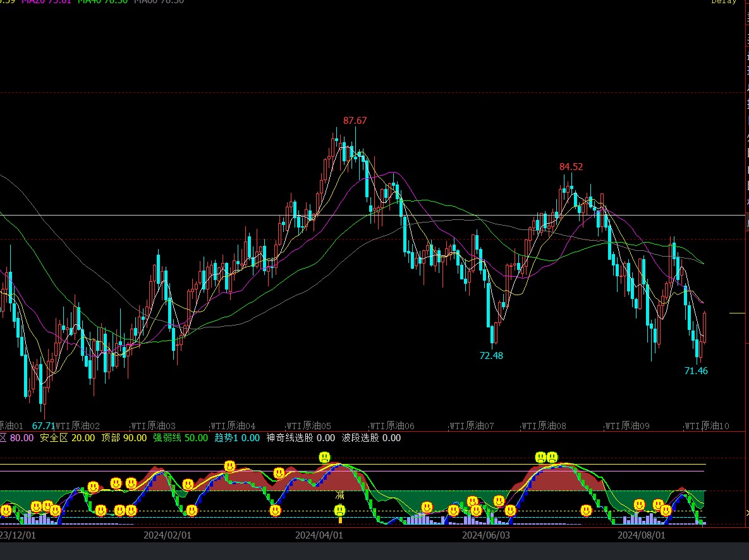The height and width of the screenshot is (560, 749).
Task: Click the WTI原油06 contract label
Action: coord(392,426)
